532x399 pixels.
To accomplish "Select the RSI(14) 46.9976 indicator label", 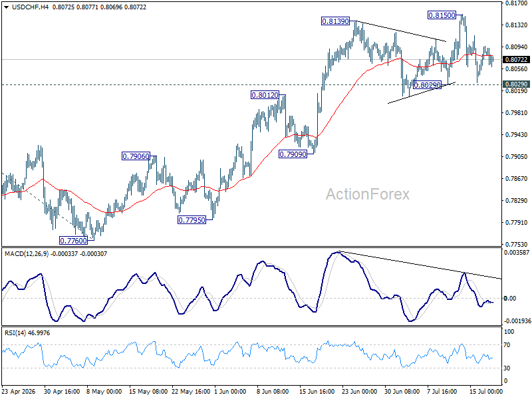I will pyautogui.click(x=27, y=333).
